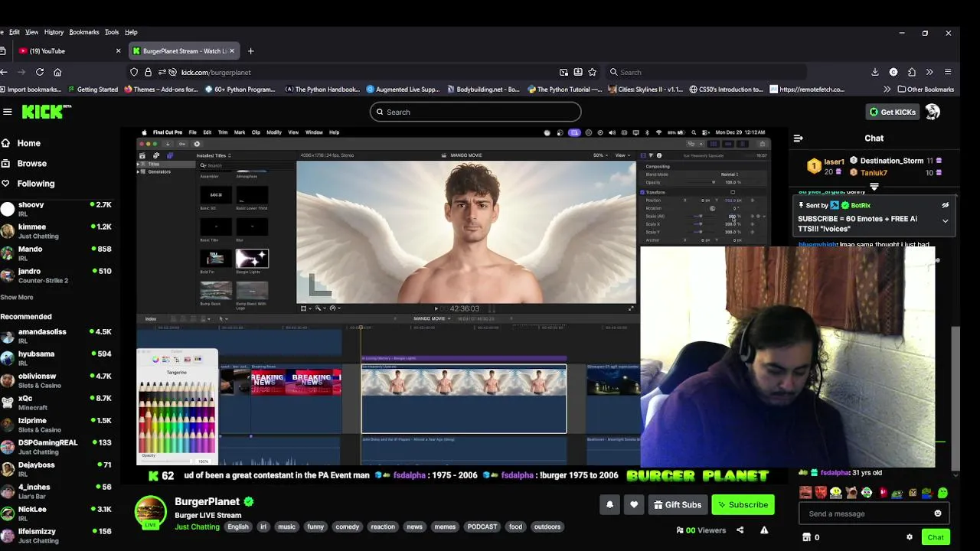
Task: Click the green blob chat emote
Action: pyautogui.click(x=942, y=492)
